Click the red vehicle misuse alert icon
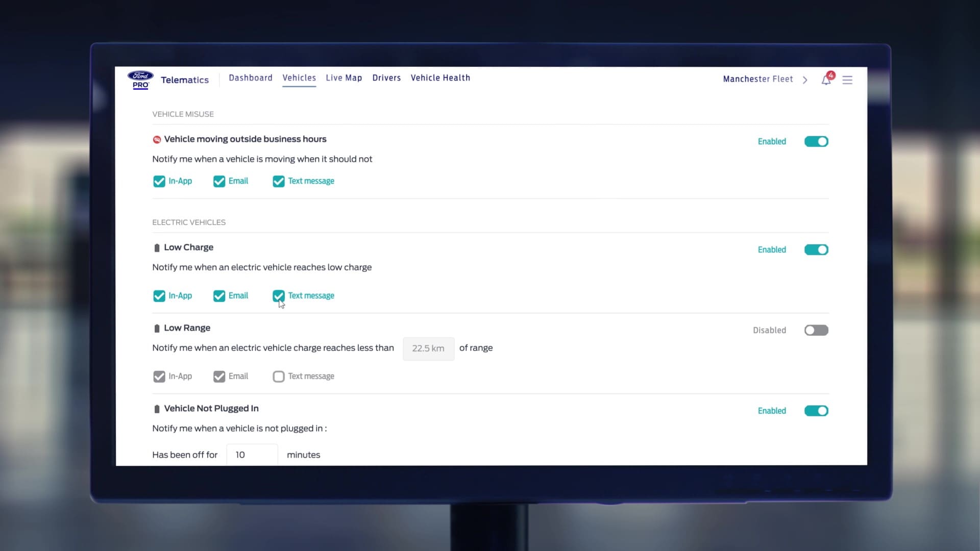 tap(157, 139)
